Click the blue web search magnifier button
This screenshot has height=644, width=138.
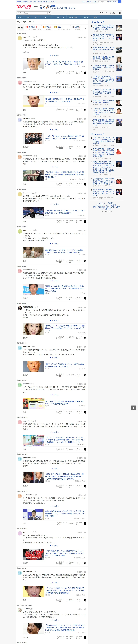[x=120, y=2]
